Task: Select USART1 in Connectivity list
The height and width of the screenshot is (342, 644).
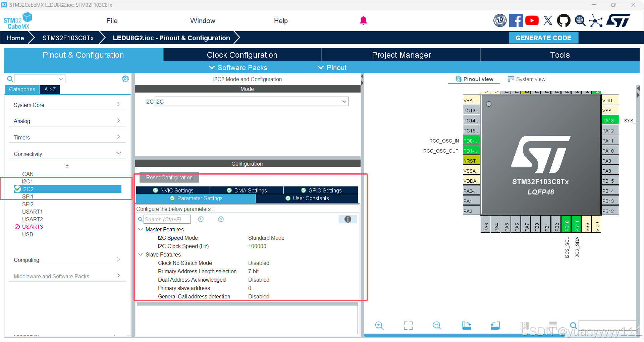Action: [32, 212]
